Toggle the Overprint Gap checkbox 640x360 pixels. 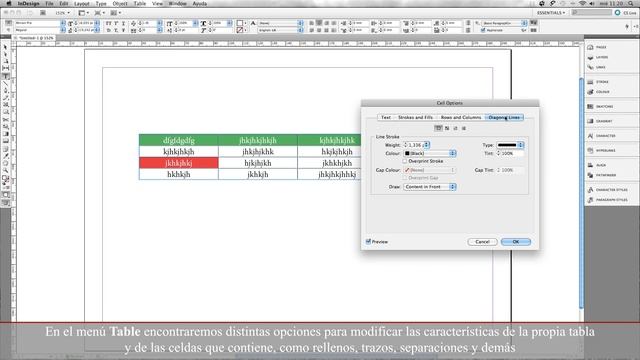click(x=405, y=178)
